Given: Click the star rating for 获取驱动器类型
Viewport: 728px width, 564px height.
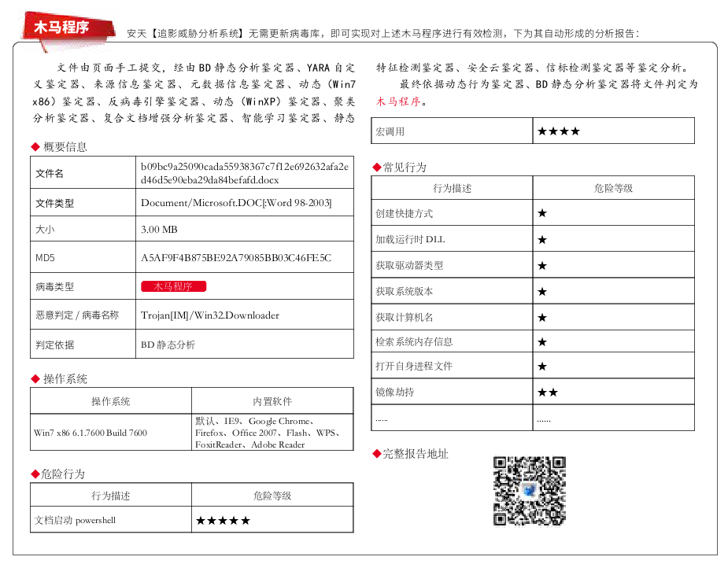Looking at the screenshot, I should (542, 266).
